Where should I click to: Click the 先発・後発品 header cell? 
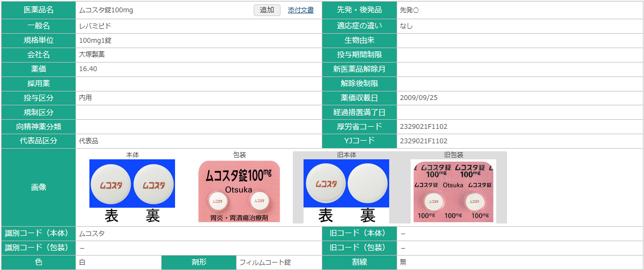(359, 10)
